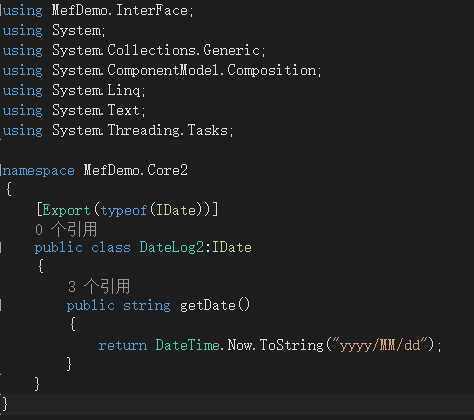Click the typeof keyword in attribute
The height and width of the screenshot is (420, 474).
click(x=124, y=210)
